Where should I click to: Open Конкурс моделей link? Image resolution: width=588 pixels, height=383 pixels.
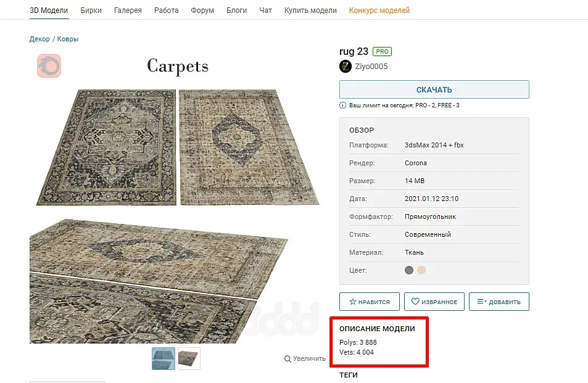pyautogui.click(x=379, y=10)
